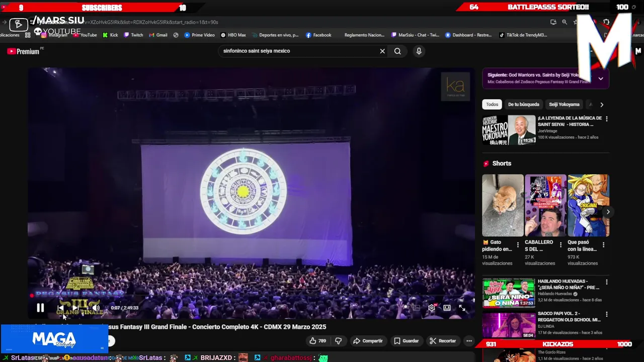This screenshot has width=644, height=362.
Task: Open options for Gato pidiendo Short
Action: (x=518, y=245)
